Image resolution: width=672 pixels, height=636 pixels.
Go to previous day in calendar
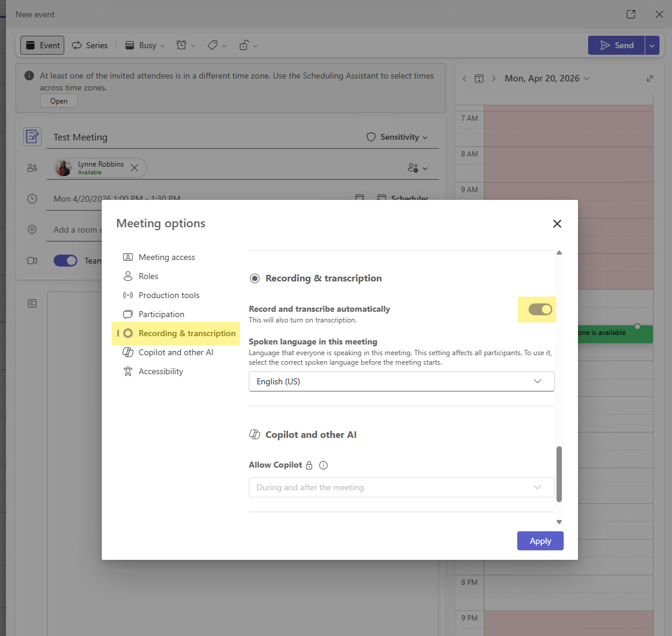click(465, 79)
